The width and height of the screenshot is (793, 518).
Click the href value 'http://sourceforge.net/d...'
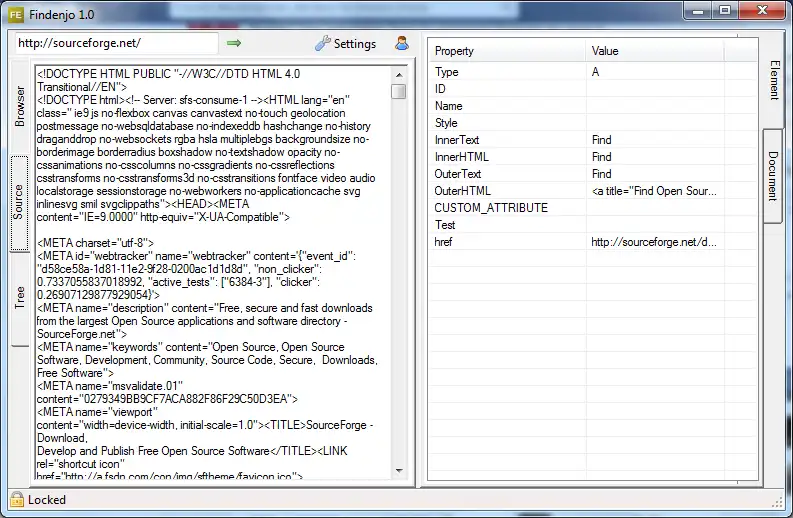(653, 242)
